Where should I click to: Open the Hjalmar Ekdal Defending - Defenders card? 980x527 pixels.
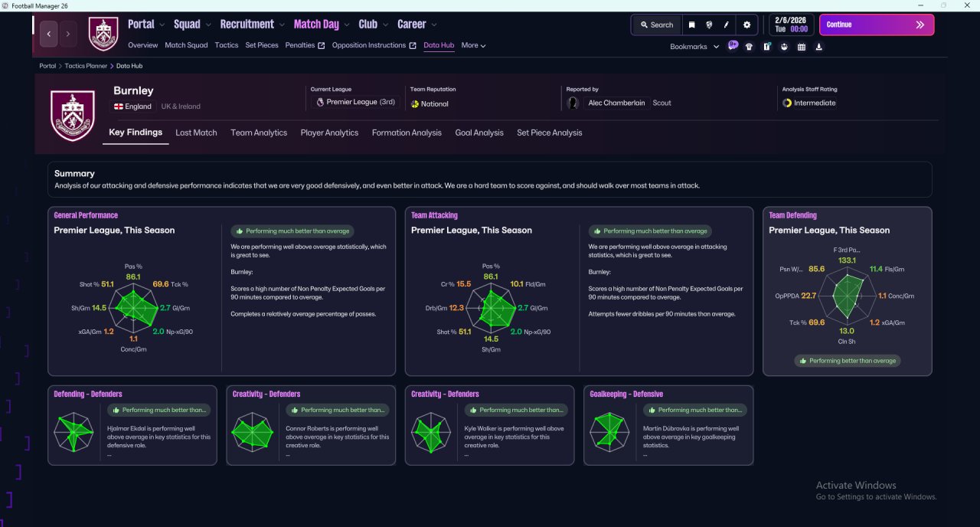[132, 425]
